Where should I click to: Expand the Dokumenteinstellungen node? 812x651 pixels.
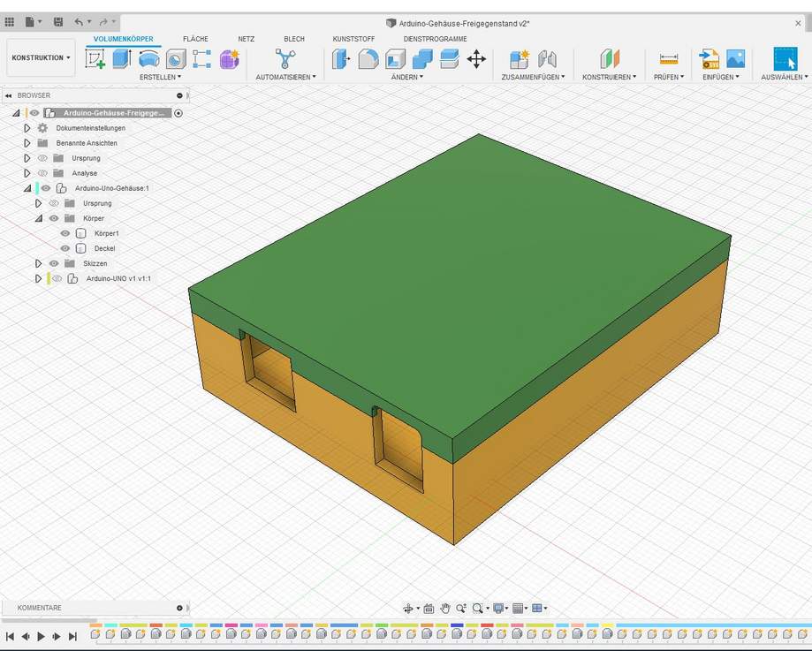27,128
